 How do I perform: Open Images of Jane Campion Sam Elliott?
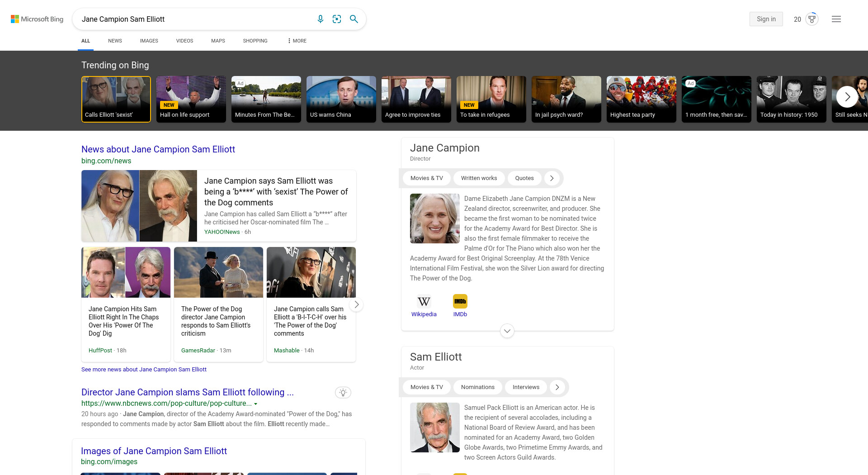click(154, 451)
